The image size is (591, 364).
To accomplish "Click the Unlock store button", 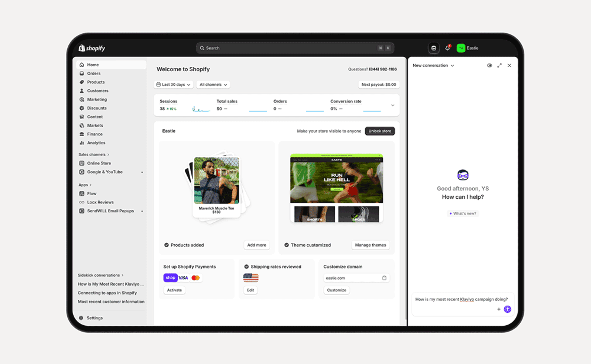I will pos(380,131).
